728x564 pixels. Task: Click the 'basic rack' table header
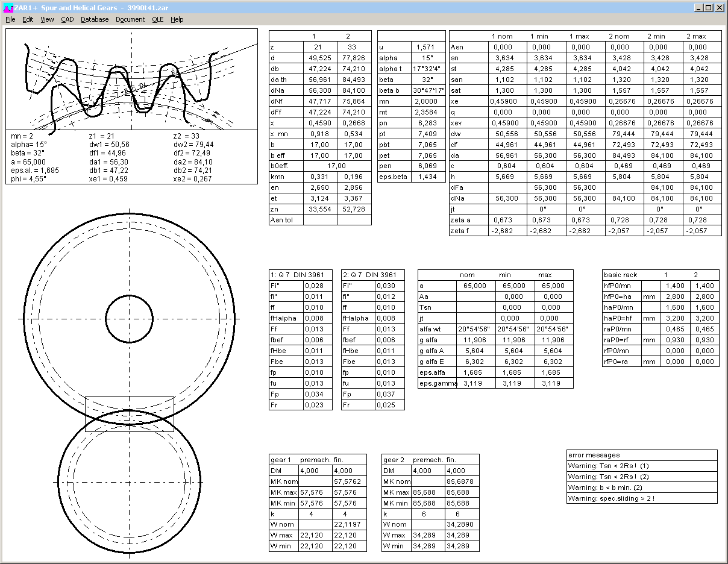(x=621, y=275)
